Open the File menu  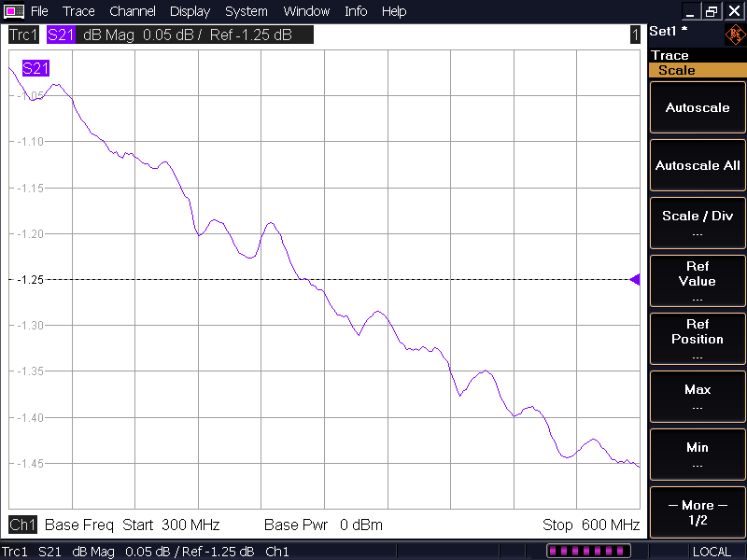tap(39, 11)
